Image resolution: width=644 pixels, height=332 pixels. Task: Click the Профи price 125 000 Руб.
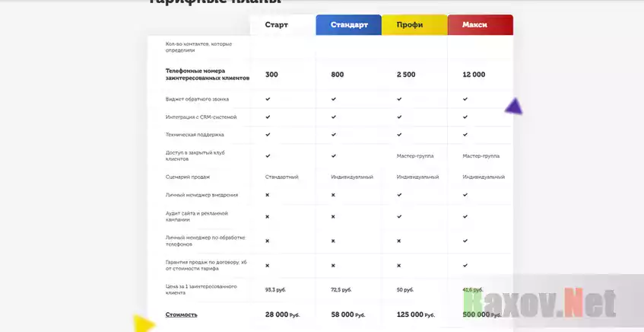click(x=415, y=314)
